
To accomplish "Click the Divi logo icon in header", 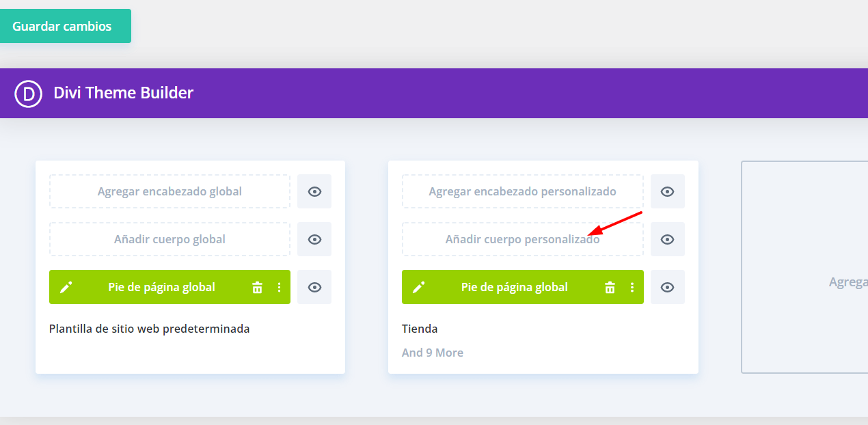I will 29,93.
